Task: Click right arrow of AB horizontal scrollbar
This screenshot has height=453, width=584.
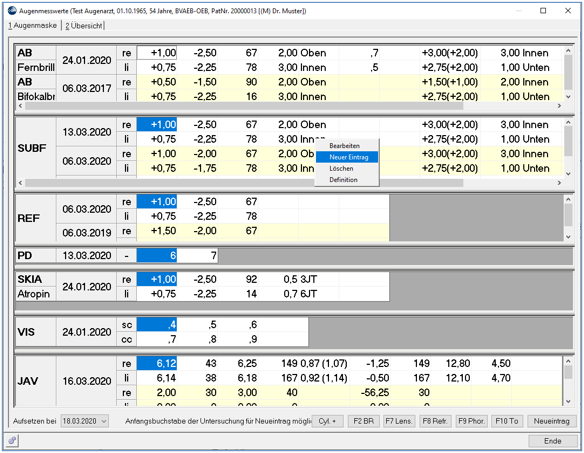Action: (559, 106)
